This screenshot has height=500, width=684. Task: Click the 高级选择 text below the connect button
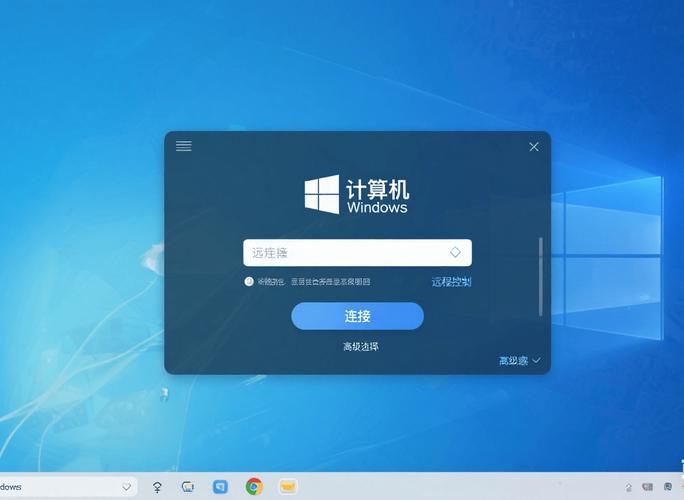[x=361, y=346]
